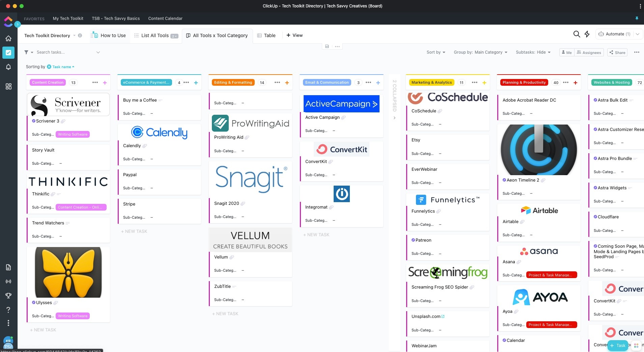Toggle the pin icon in favorites bar
Image resolution: width=644 pixels, height=352 pixels.
pos(637,18)
